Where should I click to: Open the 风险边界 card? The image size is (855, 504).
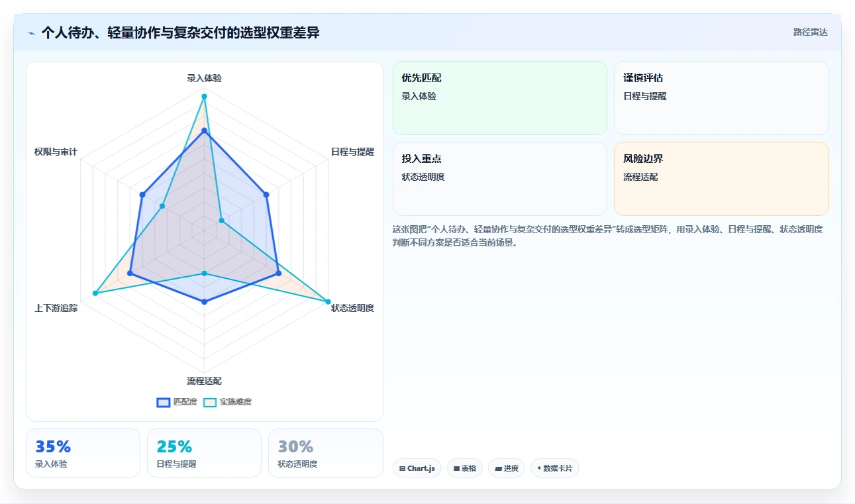tap(721, 179)
